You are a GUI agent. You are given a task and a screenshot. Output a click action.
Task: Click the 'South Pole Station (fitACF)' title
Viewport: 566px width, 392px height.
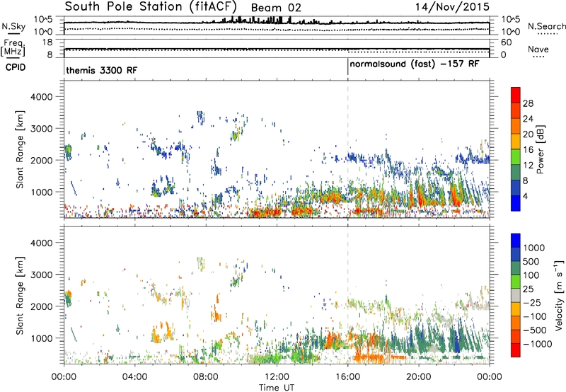click(x=151, y=7)
